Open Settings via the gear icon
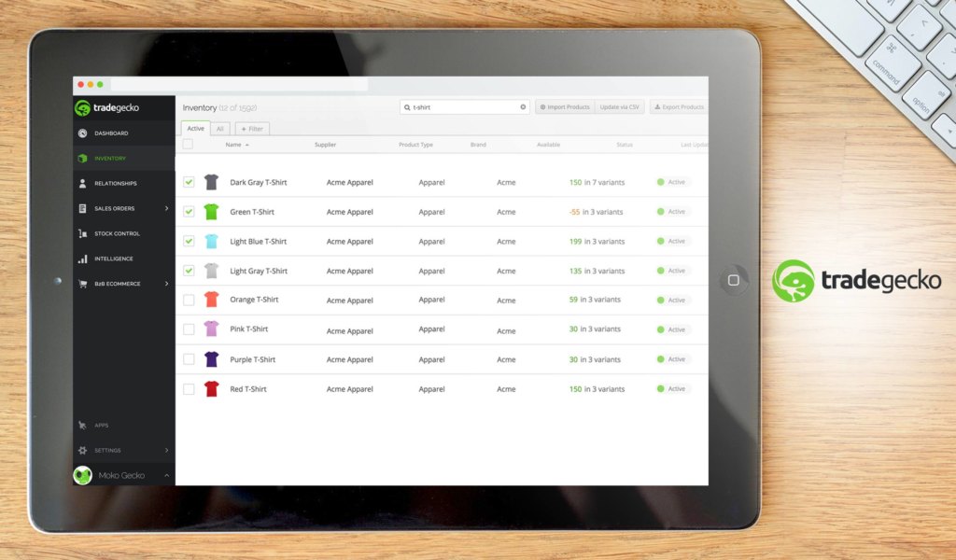Viewport: 956px width, 560px height. coord(80,450)
